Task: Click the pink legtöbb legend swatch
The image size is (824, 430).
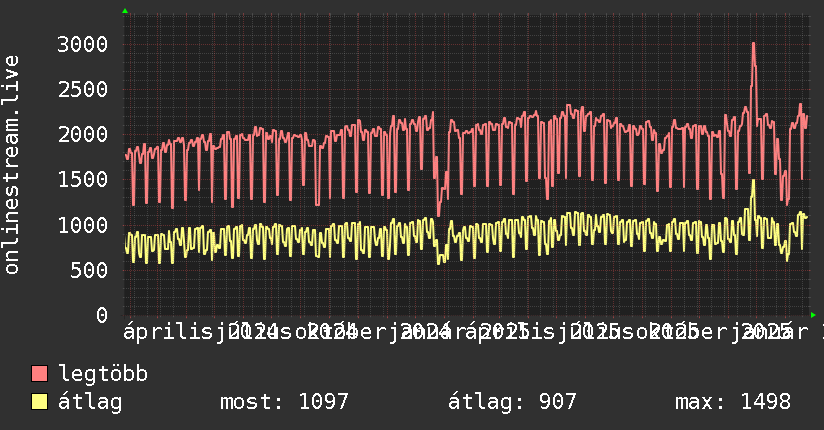Action: point(39,373)
